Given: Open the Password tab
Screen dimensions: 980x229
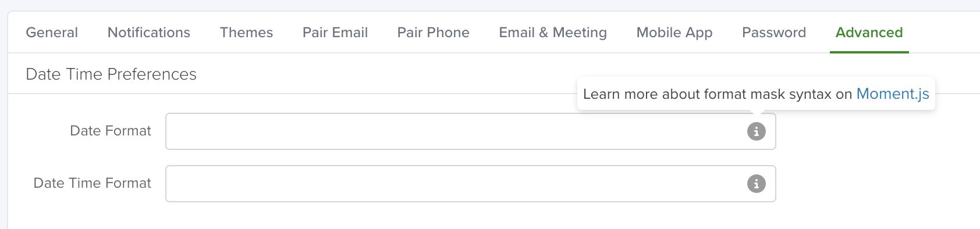Looking at the screenshot, I should 774,33.
